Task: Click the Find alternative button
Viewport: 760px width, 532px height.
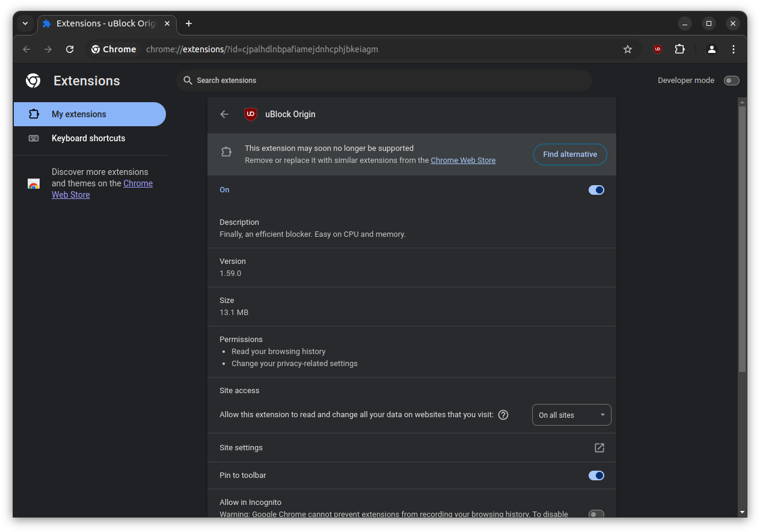Action: (569, 154)
